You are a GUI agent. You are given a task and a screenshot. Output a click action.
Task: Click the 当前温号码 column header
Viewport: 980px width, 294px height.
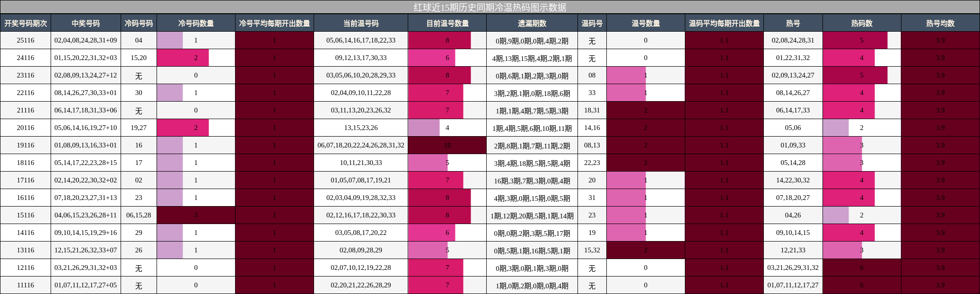[x=361, y=23]
